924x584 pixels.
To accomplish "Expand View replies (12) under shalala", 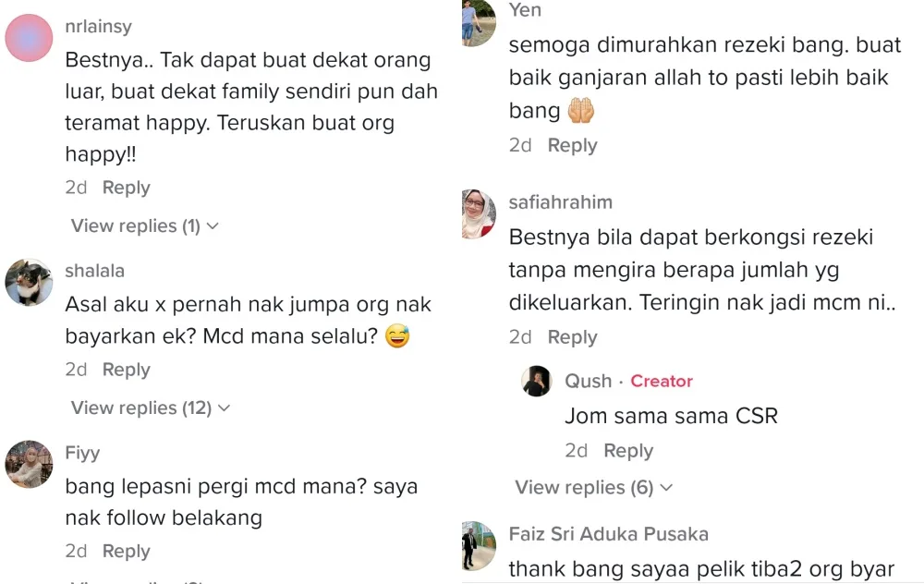I will click(151, 408).
